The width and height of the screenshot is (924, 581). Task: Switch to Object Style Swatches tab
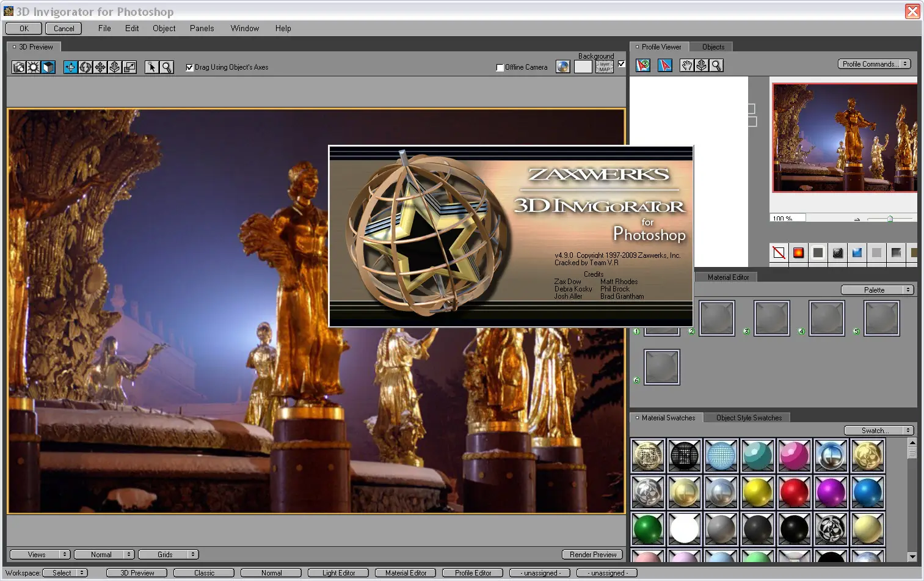coord(749,418)
